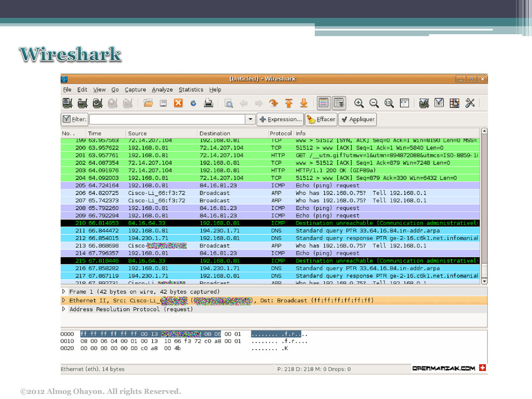Expand the Ethernet II tree node
This screenshot has height=399, width=532.
(63, 300)
